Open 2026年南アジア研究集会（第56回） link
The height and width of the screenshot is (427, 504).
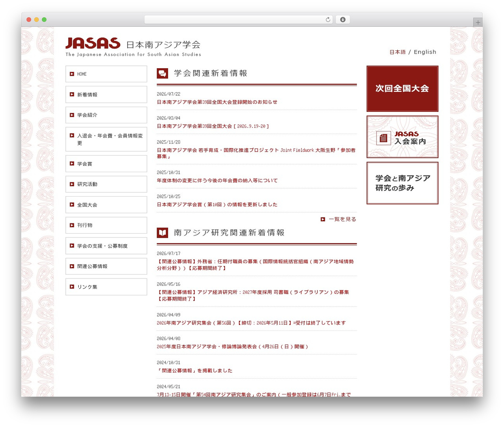251,323
